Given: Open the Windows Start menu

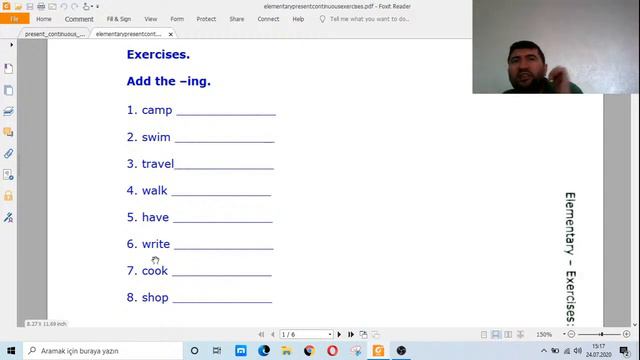Looking at the screenshot, I should [11, 351].
